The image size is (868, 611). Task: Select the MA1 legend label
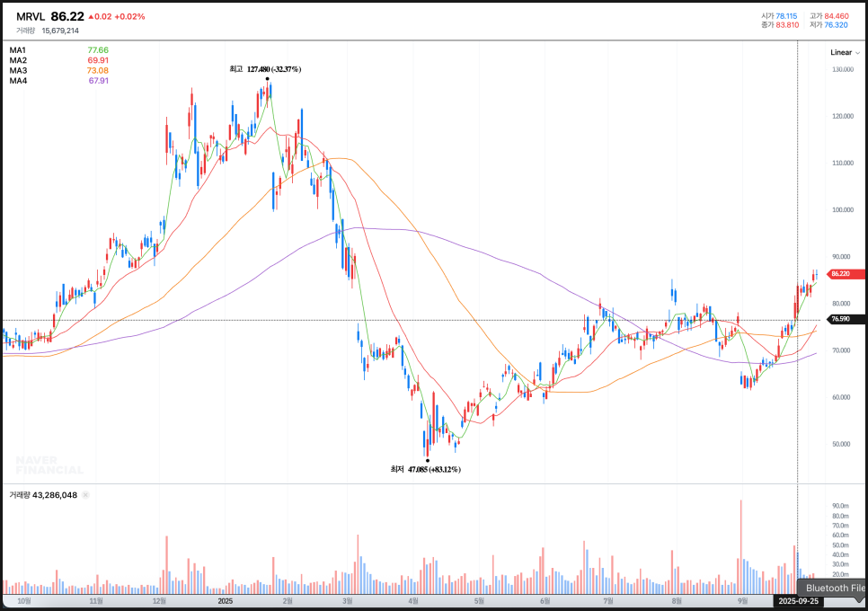coord(18,50)
